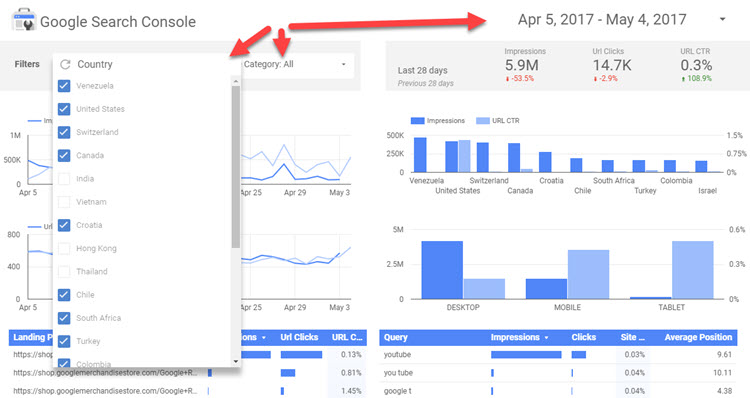Sort query table by Impressions column
This screenshot has width=750, height=398.
519,337
